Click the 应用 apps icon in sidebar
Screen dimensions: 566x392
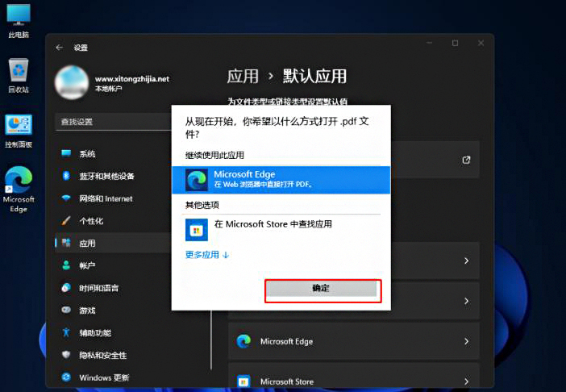[x=66, y=243]
